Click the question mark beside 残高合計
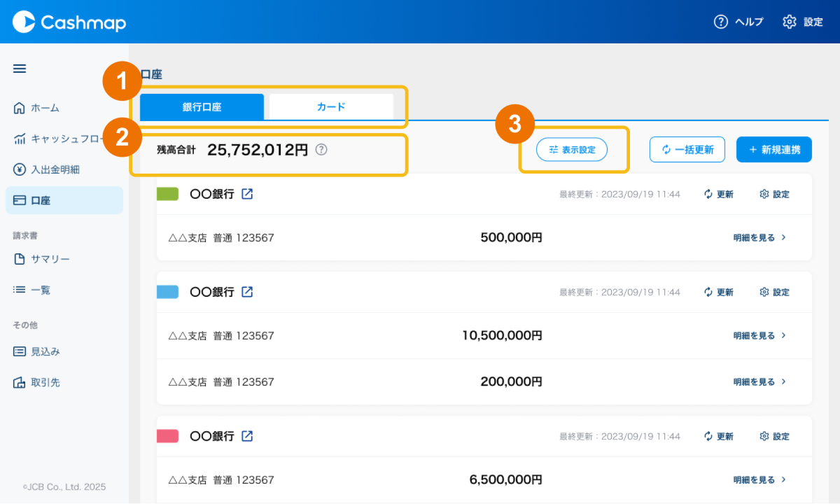 tap(321, 149)
